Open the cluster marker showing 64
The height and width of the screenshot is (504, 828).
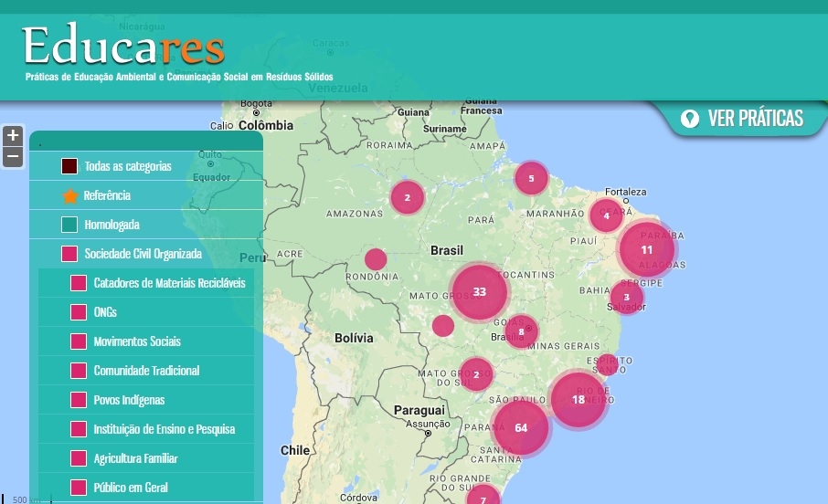tap(521, 428)
